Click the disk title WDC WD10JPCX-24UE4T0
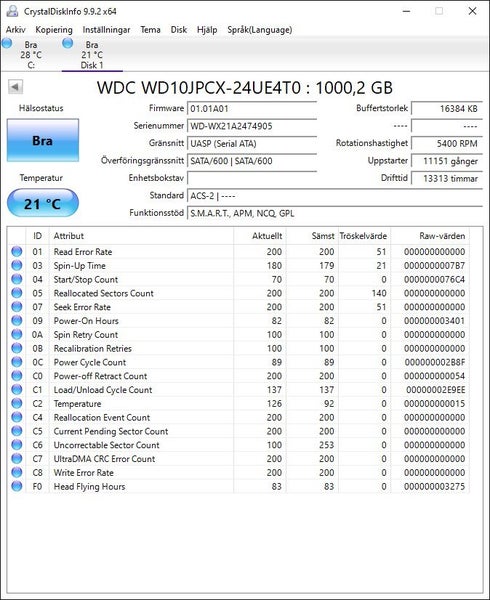This screenshot has height=600, width=490. (245, 88)
